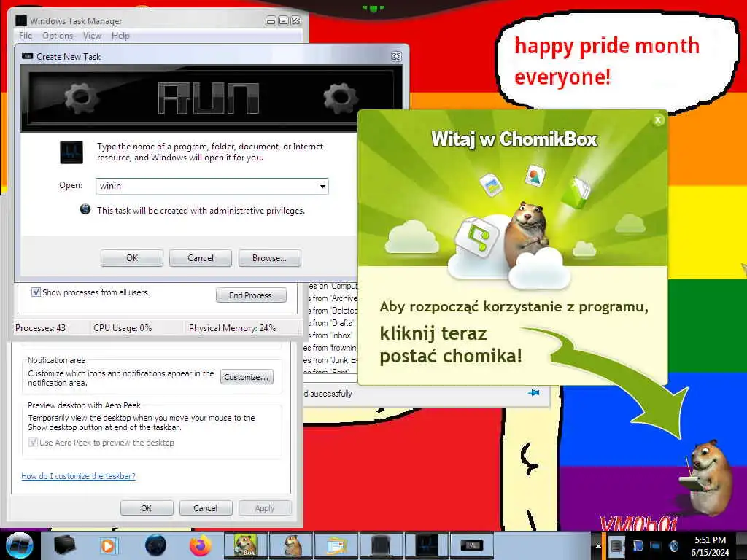Click the admin shield icon in Create New Task
The image size is (747, 560).
coord(85,209)
